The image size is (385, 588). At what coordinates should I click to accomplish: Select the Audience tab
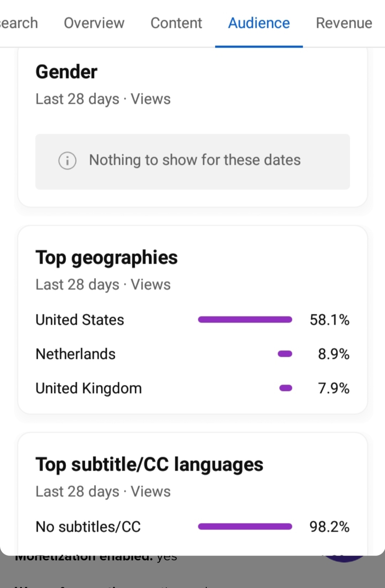pos(259,23)
